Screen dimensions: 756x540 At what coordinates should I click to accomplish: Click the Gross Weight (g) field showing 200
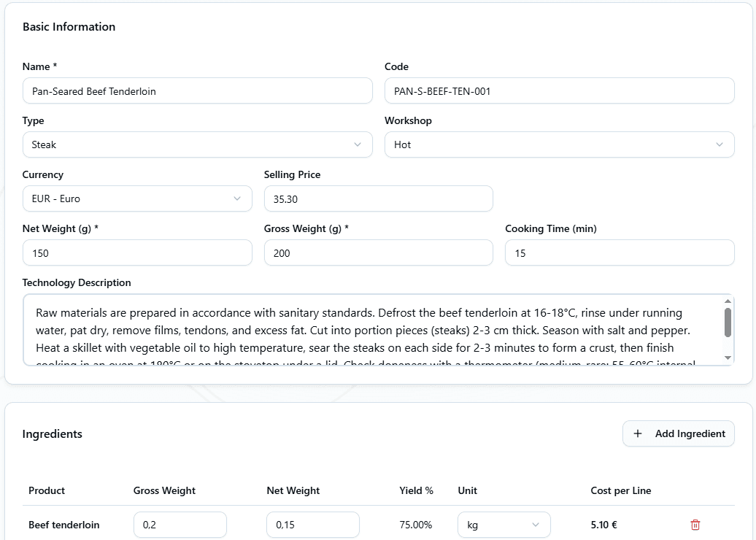click(378, 253)
